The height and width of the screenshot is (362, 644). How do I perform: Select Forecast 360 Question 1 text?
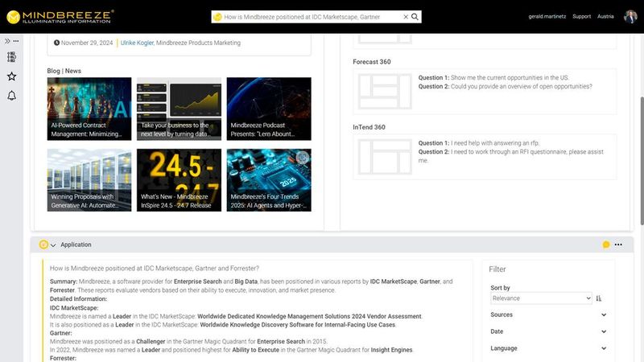(493, 77)
